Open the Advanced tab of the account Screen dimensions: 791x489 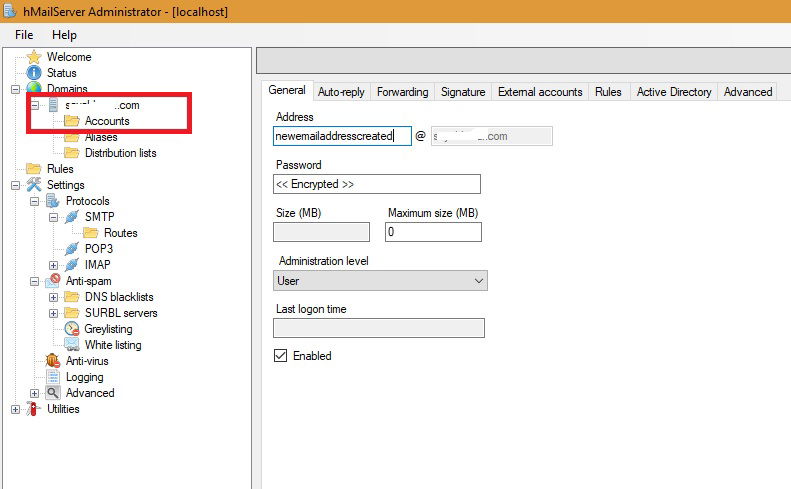pos(748,92)
